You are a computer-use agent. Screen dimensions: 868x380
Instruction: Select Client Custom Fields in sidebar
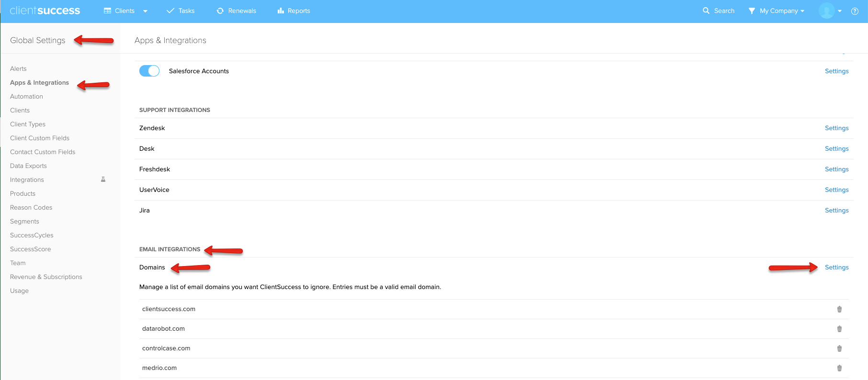click(x=40, y=138)
